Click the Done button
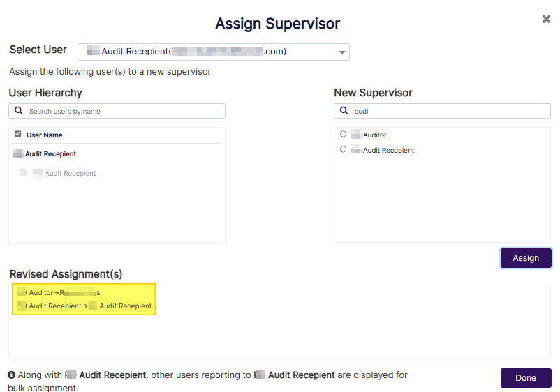 526,378
